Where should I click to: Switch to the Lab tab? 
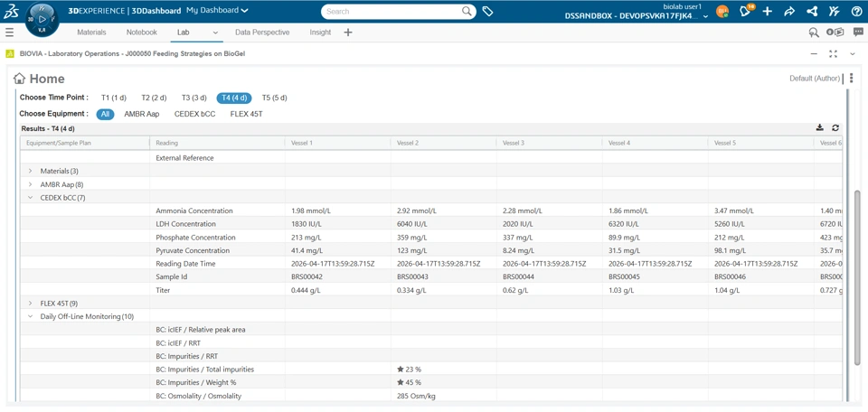[184, 33]
